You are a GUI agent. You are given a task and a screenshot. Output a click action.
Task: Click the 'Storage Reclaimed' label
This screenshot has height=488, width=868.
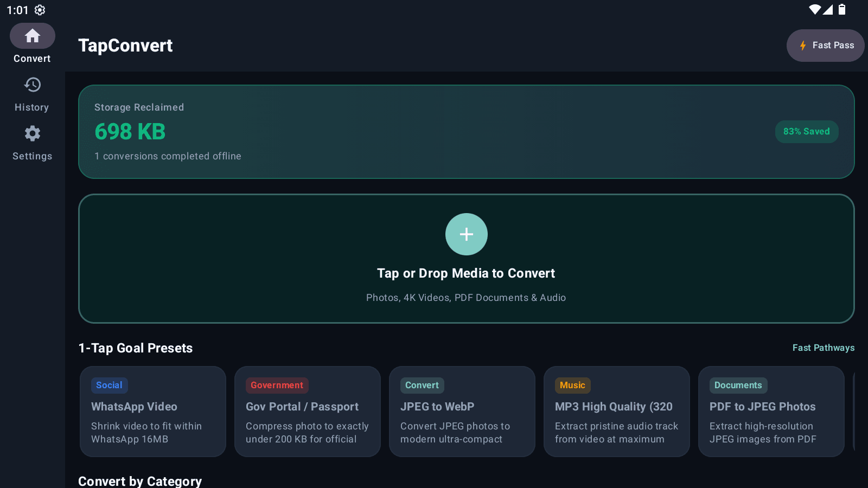(x=139, y=107)
